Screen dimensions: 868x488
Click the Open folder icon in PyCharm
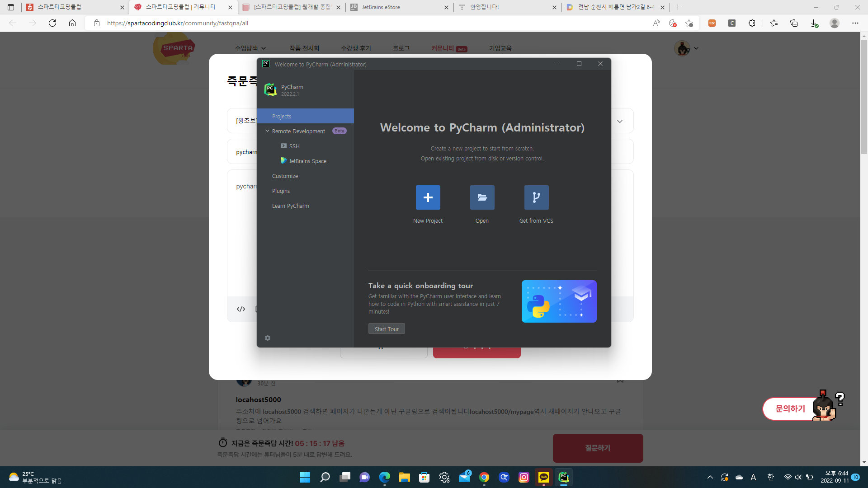pos(482,197)
